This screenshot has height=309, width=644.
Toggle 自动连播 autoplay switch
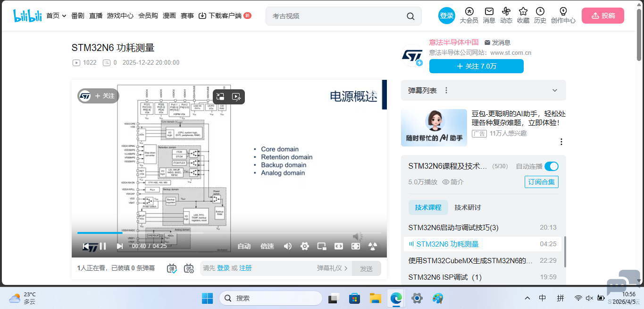coord(552,166)
